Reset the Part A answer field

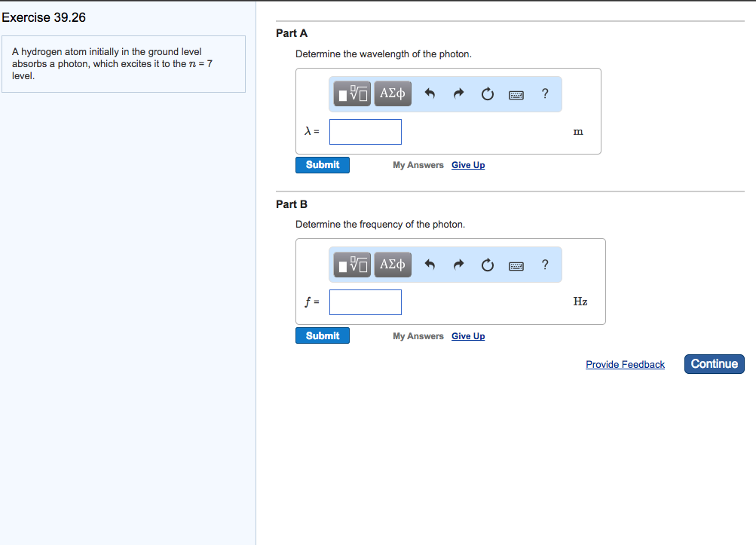click(487, 93)
